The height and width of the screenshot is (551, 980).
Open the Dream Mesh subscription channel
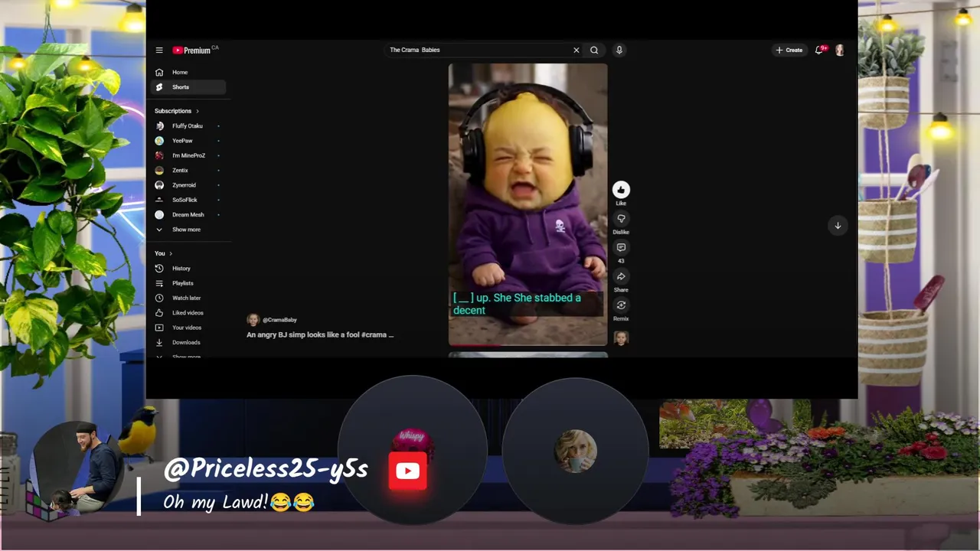[188, 215]
